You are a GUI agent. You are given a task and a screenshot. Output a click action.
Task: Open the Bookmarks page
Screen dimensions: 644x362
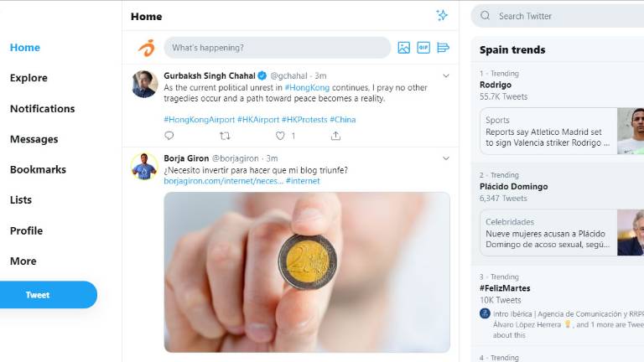click(x=38, y=169)
